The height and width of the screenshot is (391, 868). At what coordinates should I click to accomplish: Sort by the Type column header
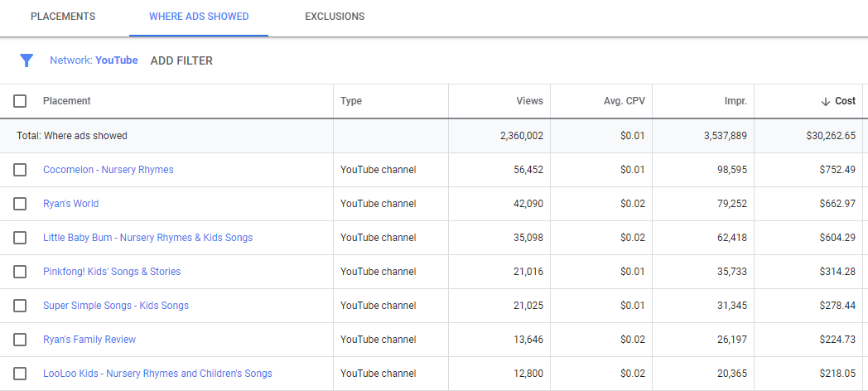(x=351, y=101)
